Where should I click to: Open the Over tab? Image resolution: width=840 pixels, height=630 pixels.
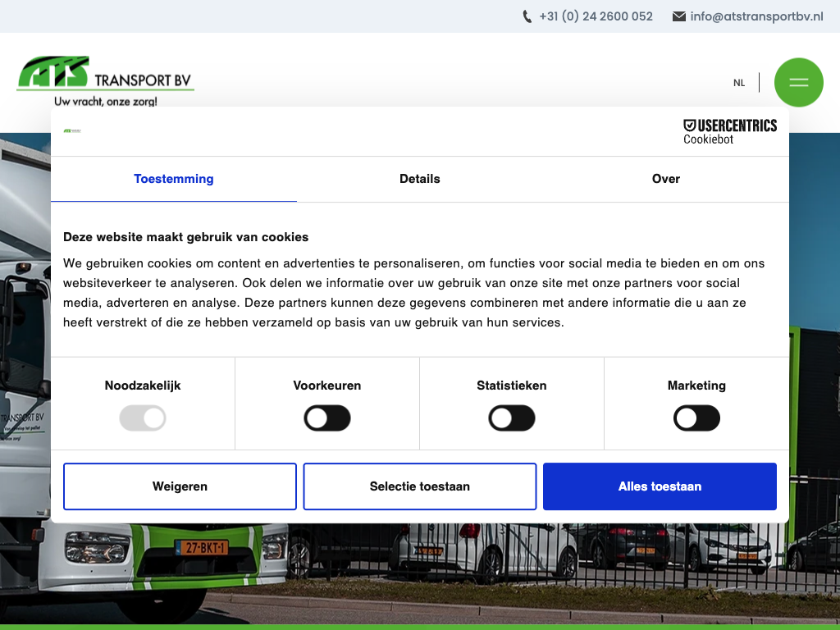[666, 179]
